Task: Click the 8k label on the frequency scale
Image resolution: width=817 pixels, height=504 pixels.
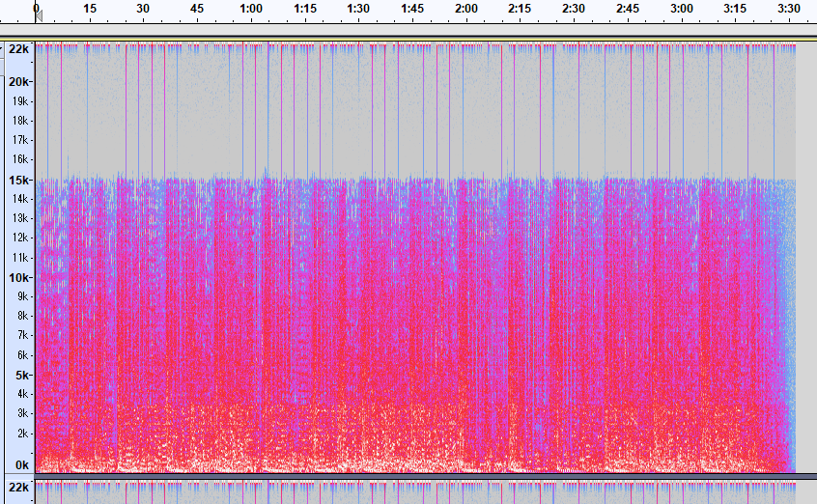Action: (x=22, y=316)
